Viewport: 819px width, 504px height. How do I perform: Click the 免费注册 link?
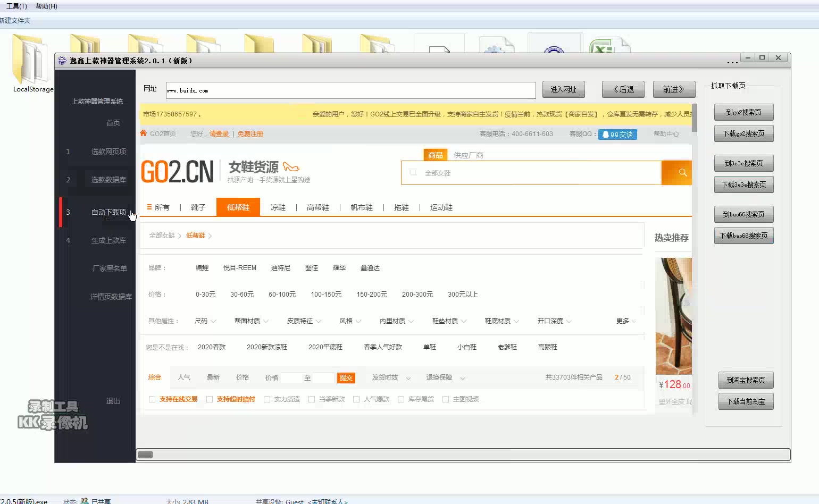pos(250,134)
